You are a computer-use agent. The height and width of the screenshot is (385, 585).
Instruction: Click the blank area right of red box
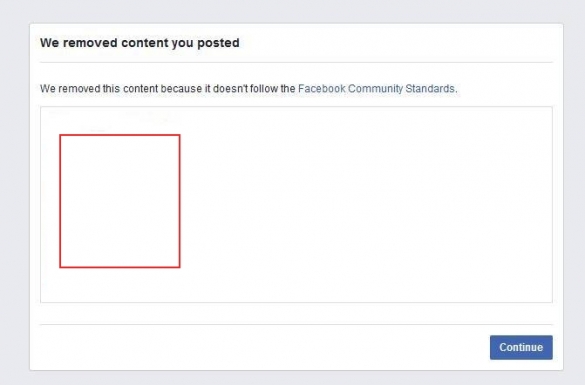366,201
